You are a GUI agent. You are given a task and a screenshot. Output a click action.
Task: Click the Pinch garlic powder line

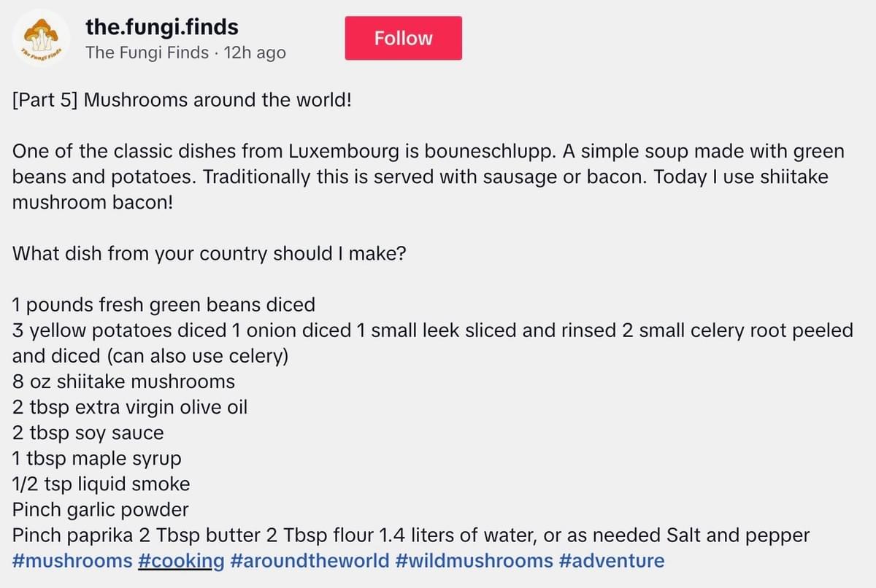tap(100, 509)
